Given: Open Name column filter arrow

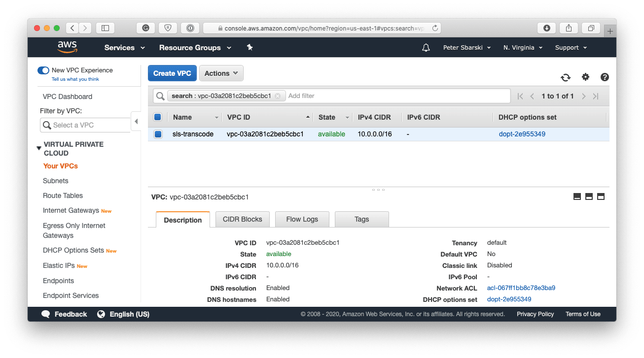Looking at the screenshot, I should coord(216,118).
